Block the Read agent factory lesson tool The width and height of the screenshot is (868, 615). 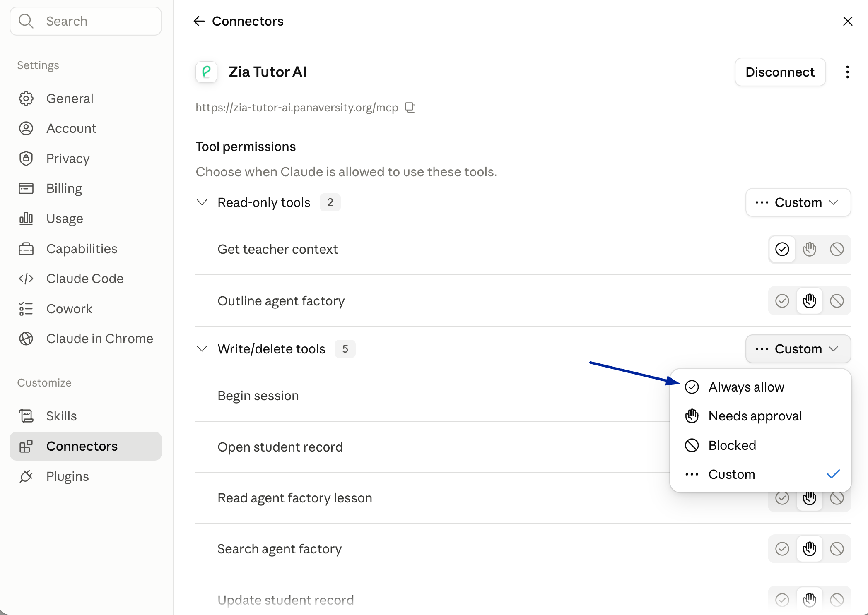tap(837, 499)
